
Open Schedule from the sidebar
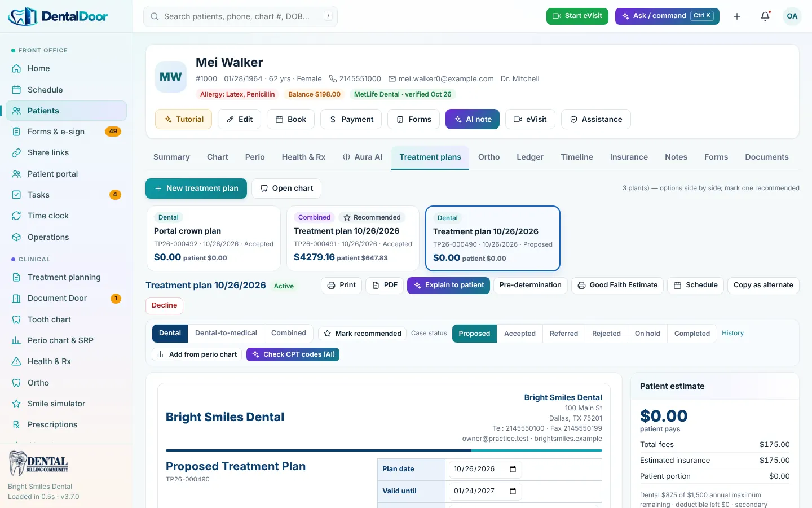(x=66, y=90)
